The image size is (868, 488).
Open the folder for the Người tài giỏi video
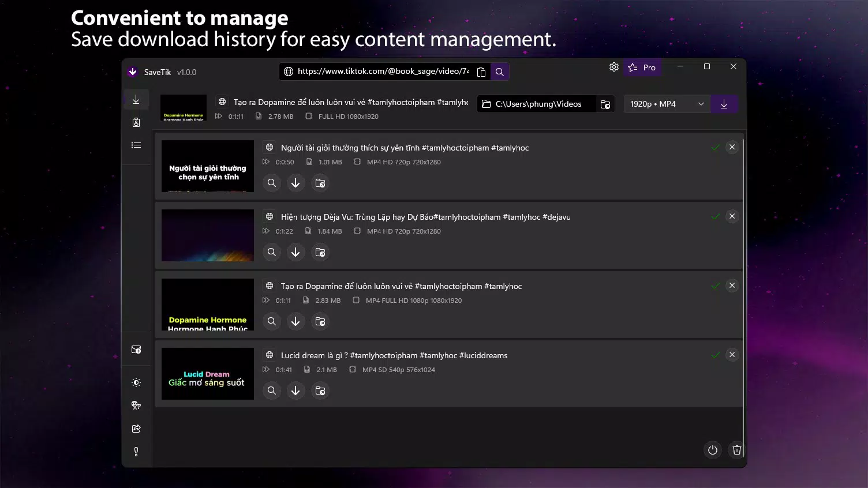coord(320,183)
